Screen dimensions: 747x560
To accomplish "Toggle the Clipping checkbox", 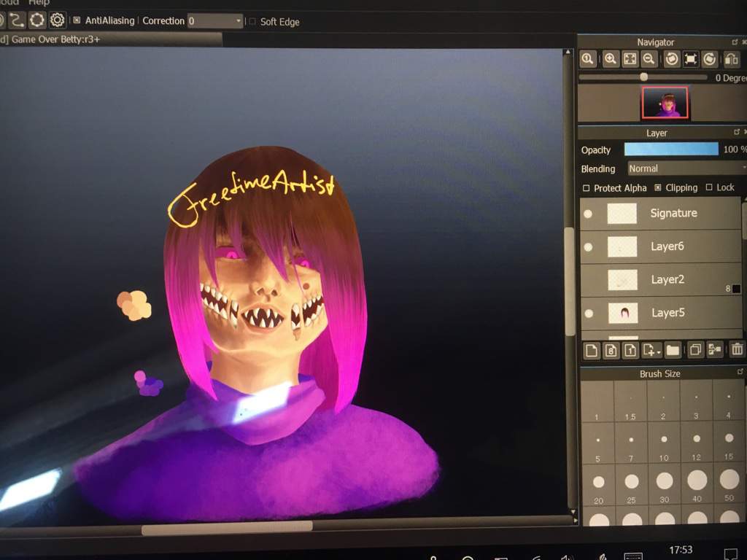I will (x=658, y=187).
